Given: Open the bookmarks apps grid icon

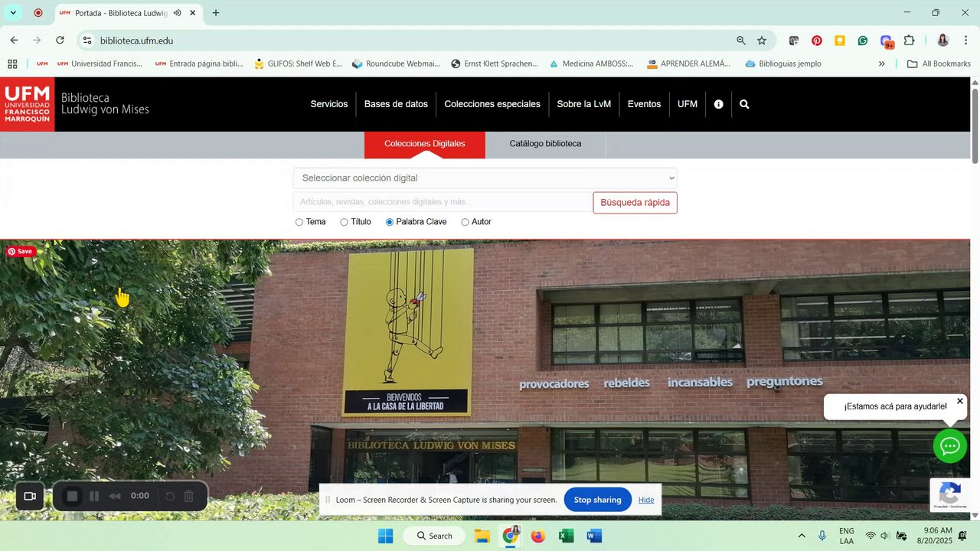Looking at the screenshot, I should [12, 64].
